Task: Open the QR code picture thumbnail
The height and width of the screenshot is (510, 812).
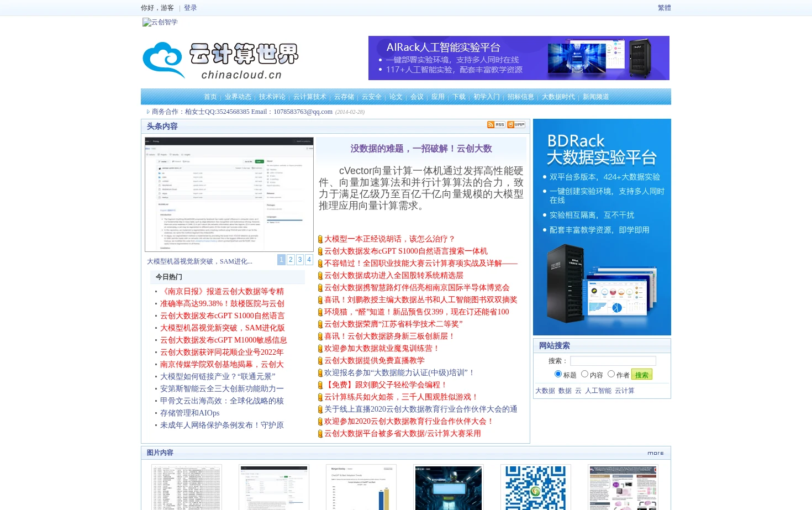Action: click(536, 487)
